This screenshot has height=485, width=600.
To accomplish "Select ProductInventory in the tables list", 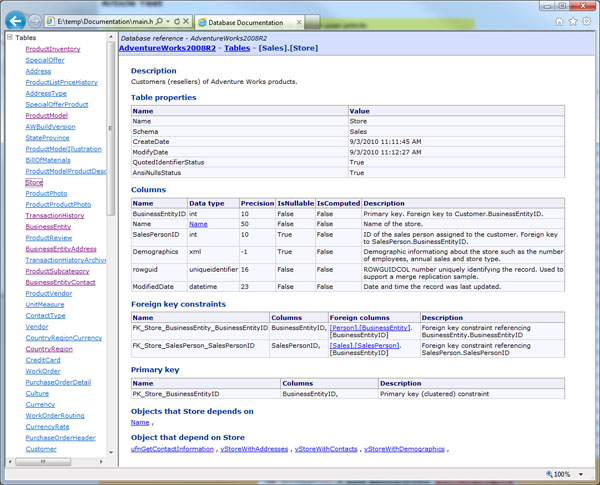I will coord(53,49).
